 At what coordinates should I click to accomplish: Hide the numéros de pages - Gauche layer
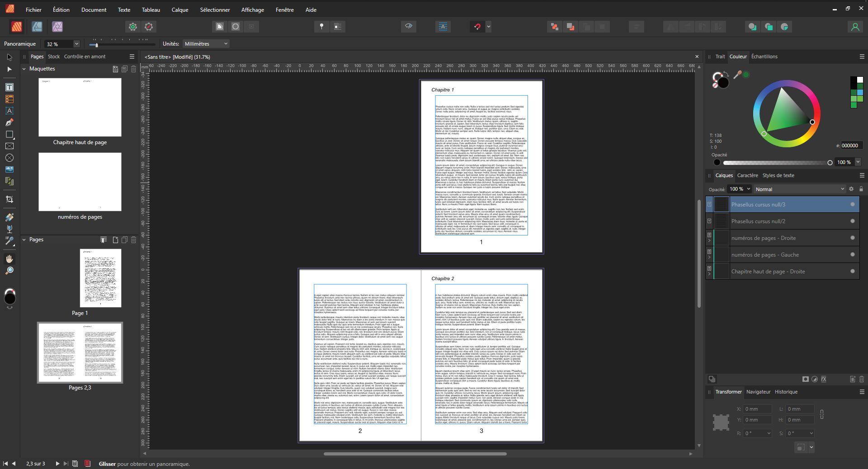[853, 255]
